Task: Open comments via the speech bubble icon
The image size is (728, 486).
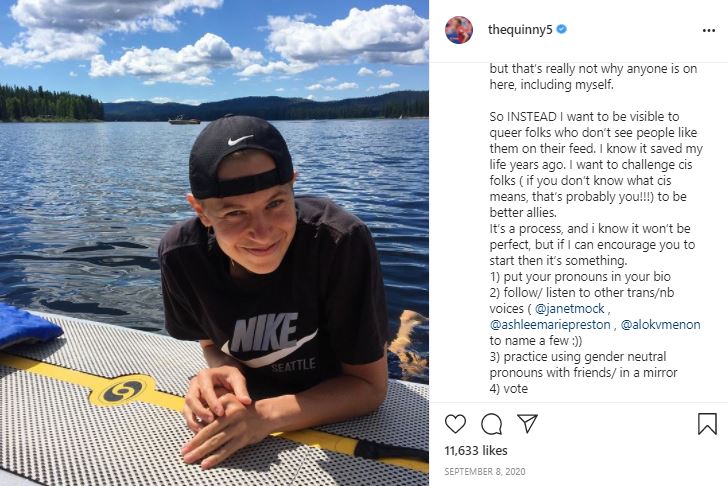Action: pyautogui.click(x=491, y=424)
